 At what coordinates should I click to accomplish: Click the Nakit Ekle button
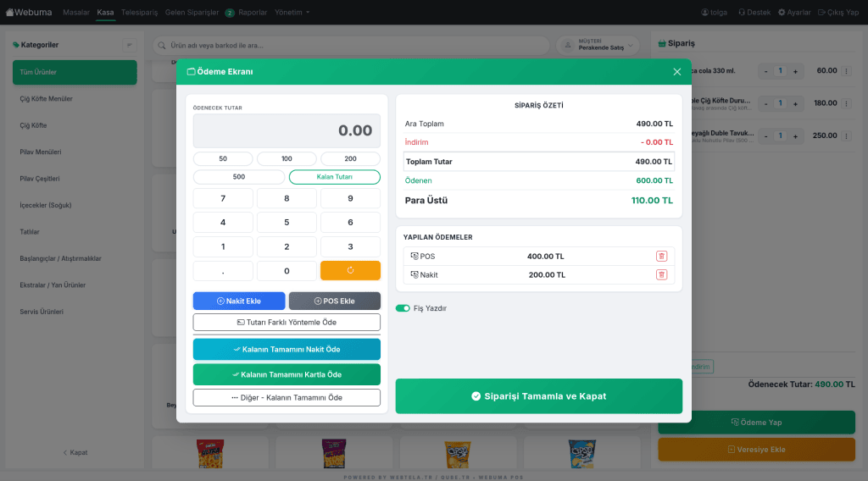(239, 301)
